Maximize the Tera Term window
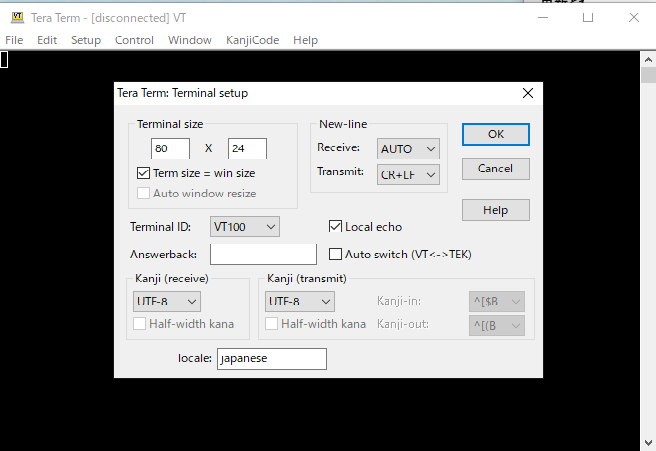 [588, 18]
